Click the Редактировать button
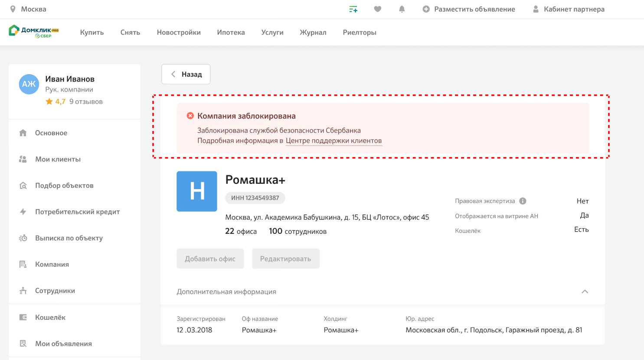 (286, 259)
